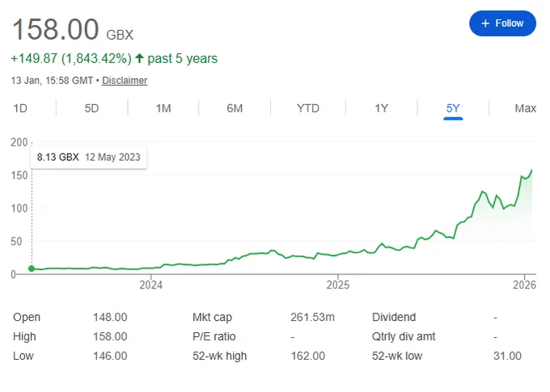Click the Qtrly div amt label
550x392 pixels.
(404, 336)
